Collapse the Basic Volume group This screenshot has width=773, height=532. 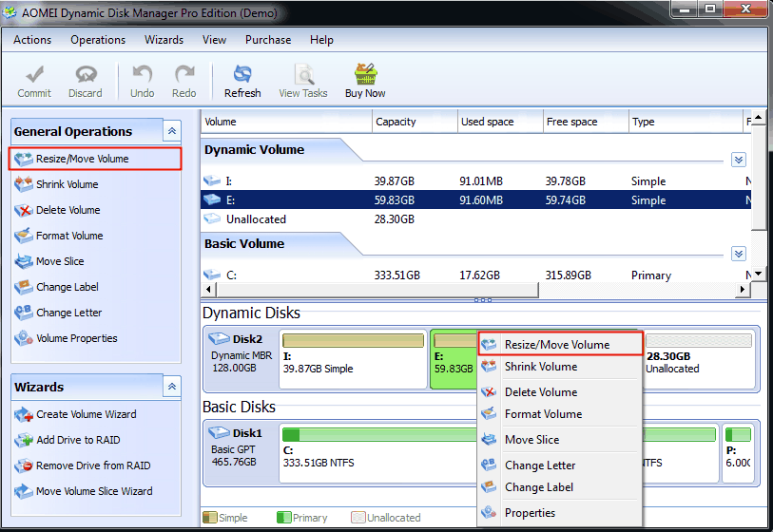pos(739,254)
